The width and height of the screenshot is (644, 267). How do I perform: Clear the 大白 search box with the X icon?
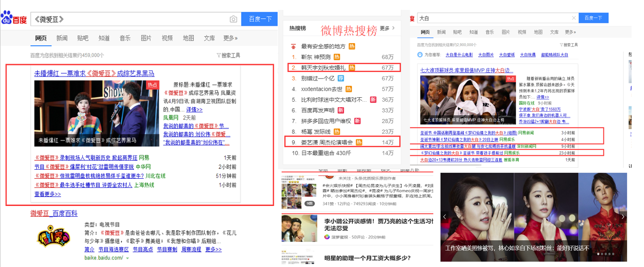click(x=574, y=18)
